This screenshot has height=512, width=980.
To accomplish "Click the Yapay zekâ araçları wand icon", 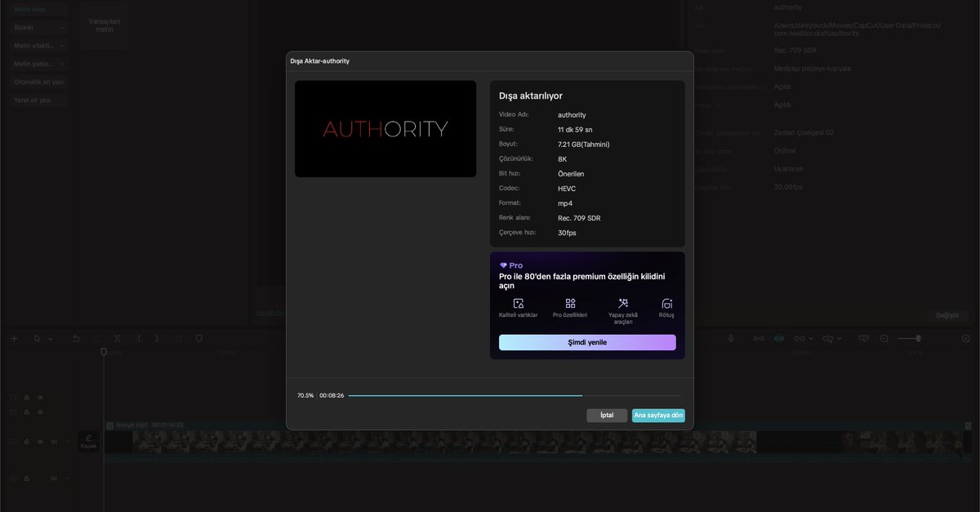I will point(623,303).
